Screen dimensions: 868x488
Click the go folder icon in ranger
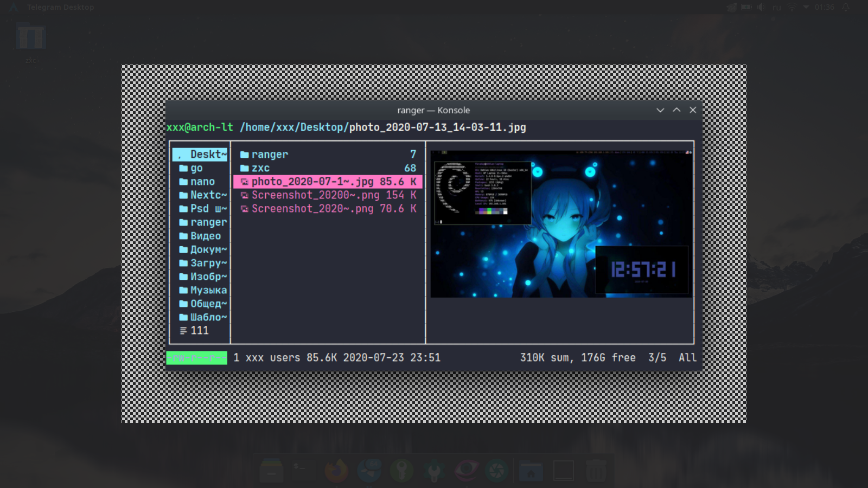183,169
